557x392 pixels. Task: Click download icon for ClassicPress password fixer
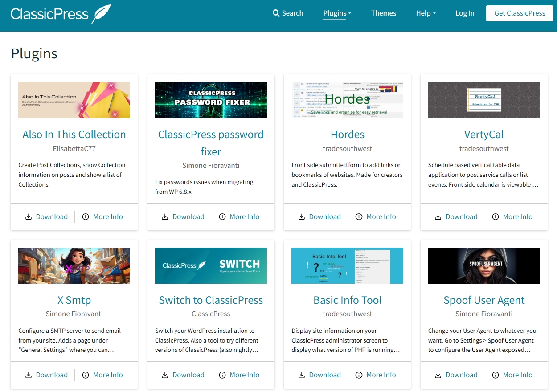[165, 217]
